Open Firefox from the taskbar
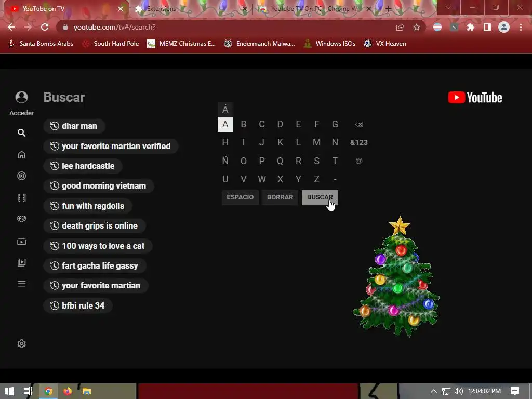Image resolution: width=532 pixels, height=399 pixels. click(68, 391)
